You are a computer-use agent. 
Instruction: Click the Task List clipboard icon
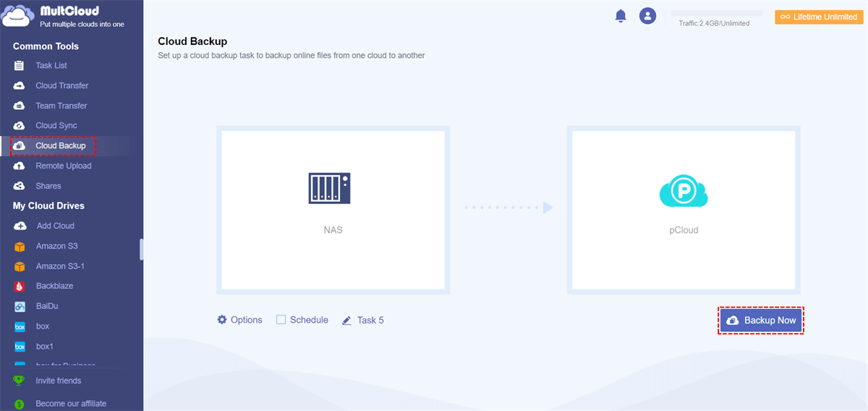tap(20, 66)
